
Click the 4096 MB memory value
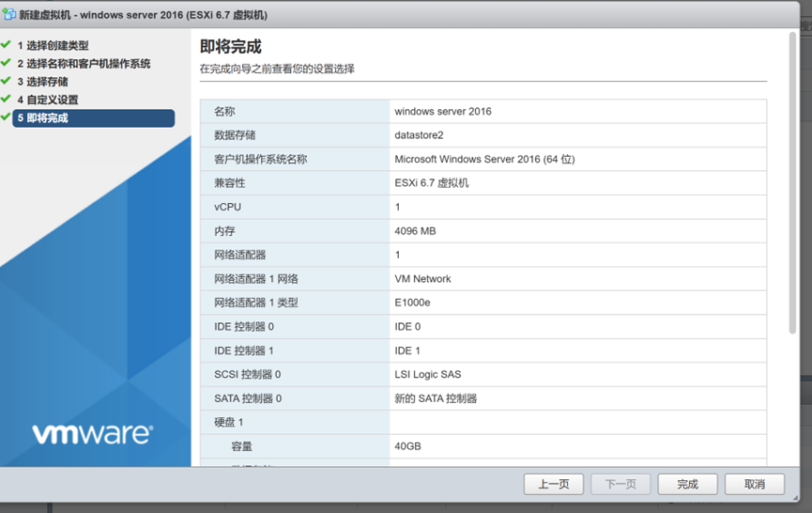click(x=415, y=231)
